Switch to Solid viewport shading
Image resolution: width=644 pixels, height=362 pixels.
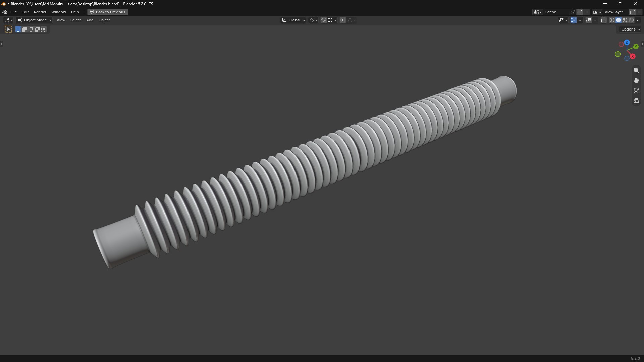pos(619,20)
